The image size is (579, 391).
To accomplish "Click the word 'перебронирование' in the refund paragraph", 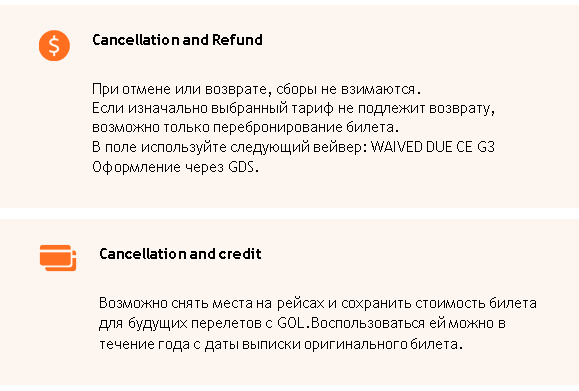I will coord(278,127).
